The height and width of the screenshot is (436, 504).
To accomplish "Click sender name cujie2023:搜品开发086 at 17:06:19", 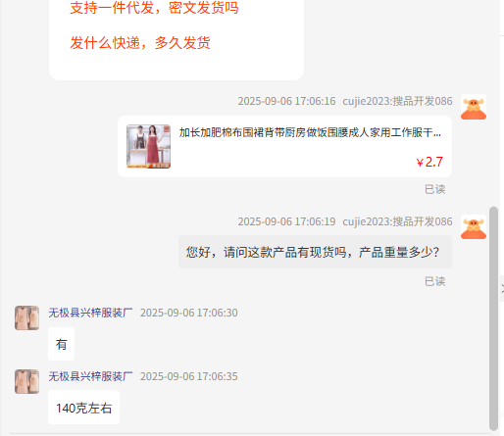I will pos(397,221).
